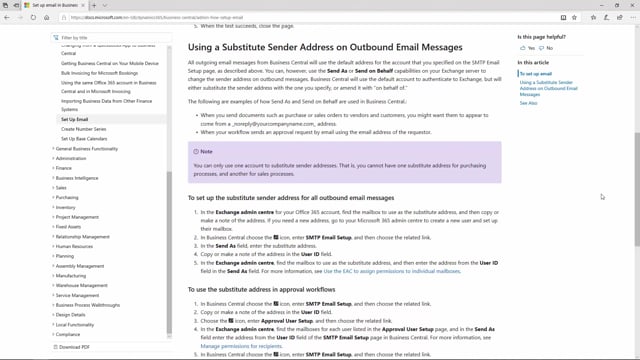Filter the table of contents by title
The height and width of the screenshot is (360, 640).
point(112,38)
